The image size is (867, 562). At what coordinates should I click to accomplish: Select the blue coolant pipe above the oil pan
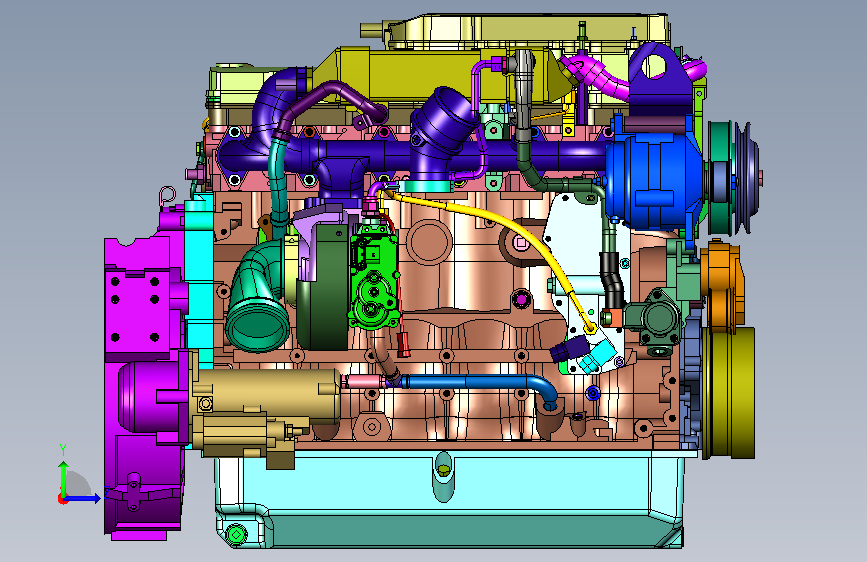481,384
